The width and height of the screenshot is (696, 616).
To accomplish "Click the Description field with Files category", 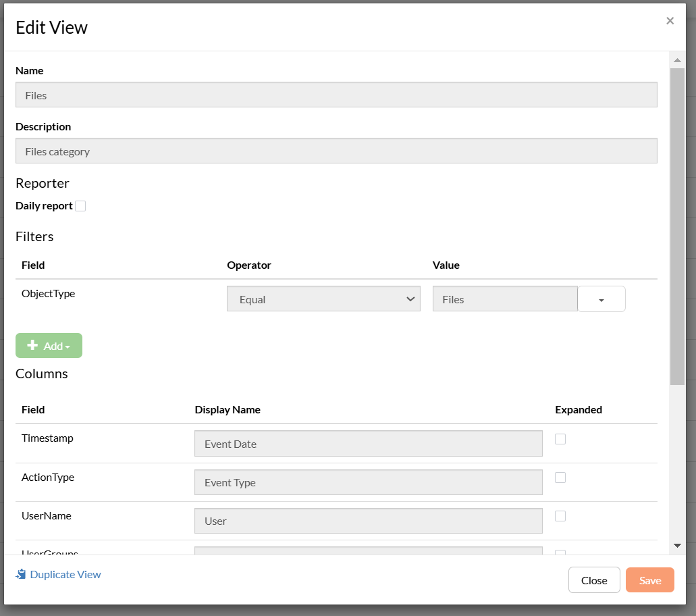I will [336, 151].
